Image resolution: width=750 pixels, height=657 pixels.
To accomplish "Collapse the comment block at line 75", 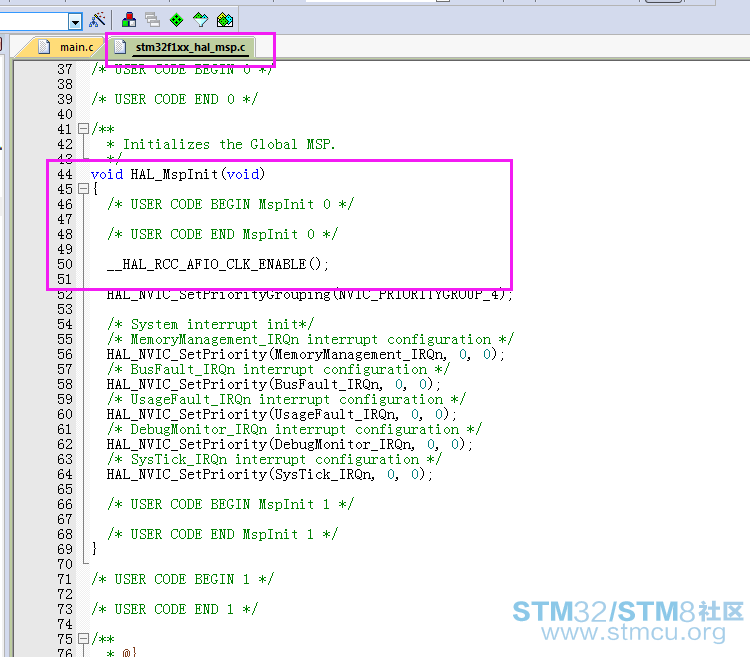I will point(84,638).
